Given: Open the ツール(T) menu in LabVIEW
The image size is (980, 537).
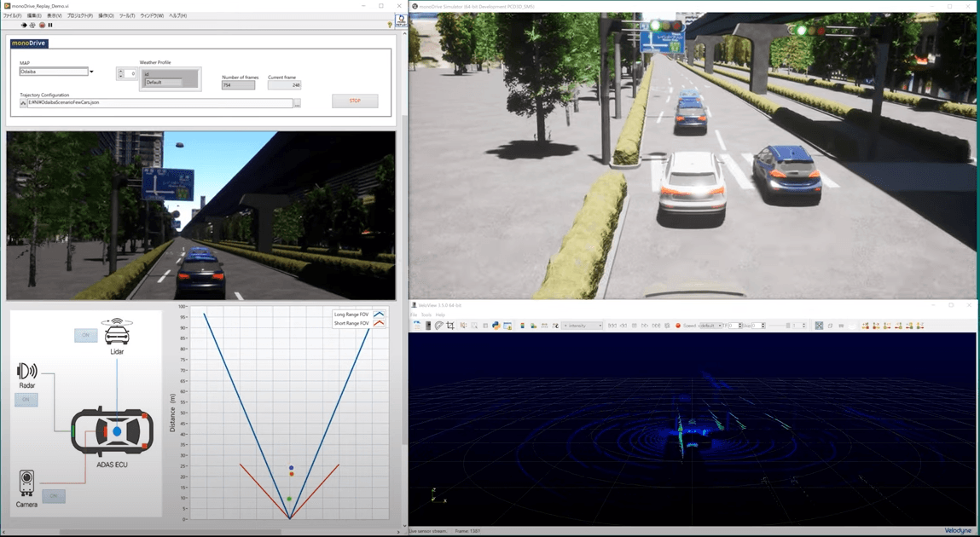Looking at the screenshot, I should click(x=126, y=14).
